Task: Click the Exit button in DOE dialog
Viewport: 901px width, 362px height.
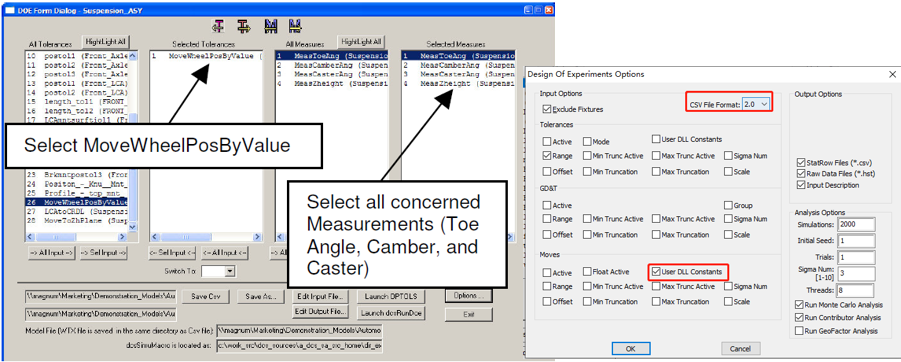Action: coord(468,314)
